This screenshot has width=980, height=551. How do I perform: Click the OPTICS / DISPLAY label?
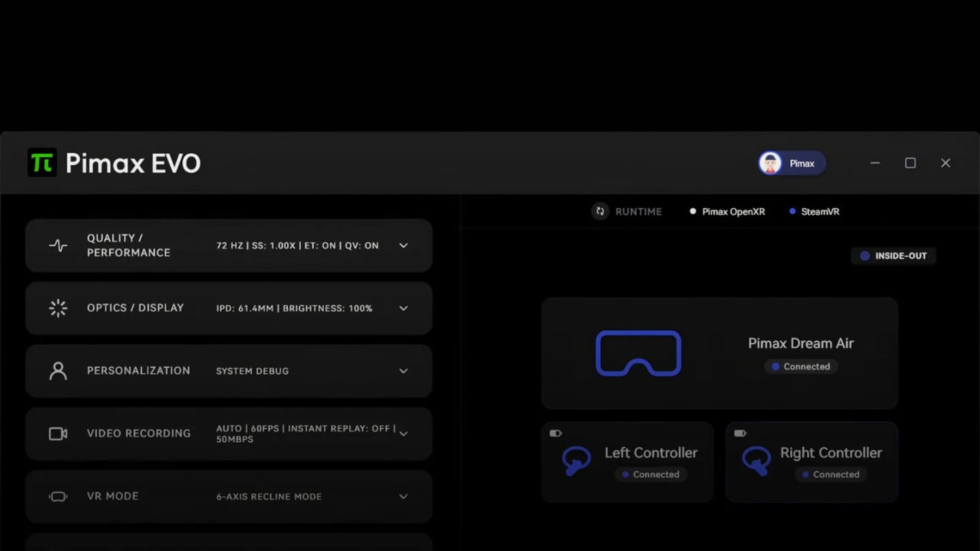tap(135, 308)
